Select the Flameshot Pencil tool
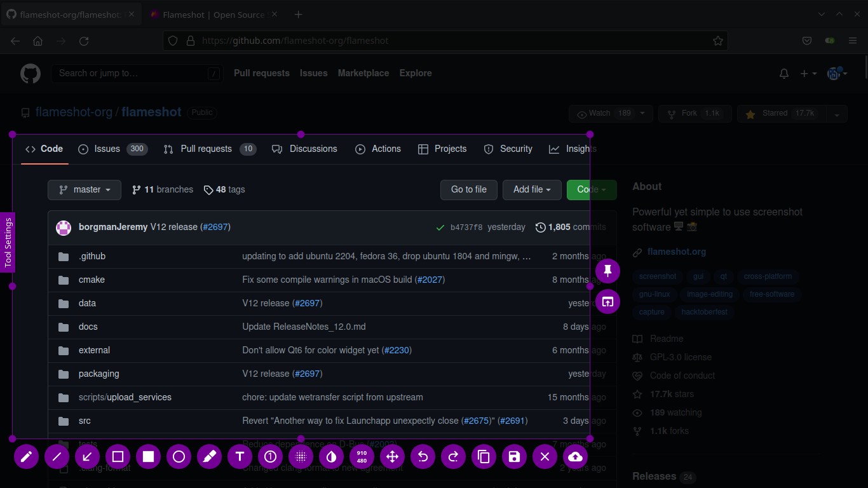 coord(26,456)
